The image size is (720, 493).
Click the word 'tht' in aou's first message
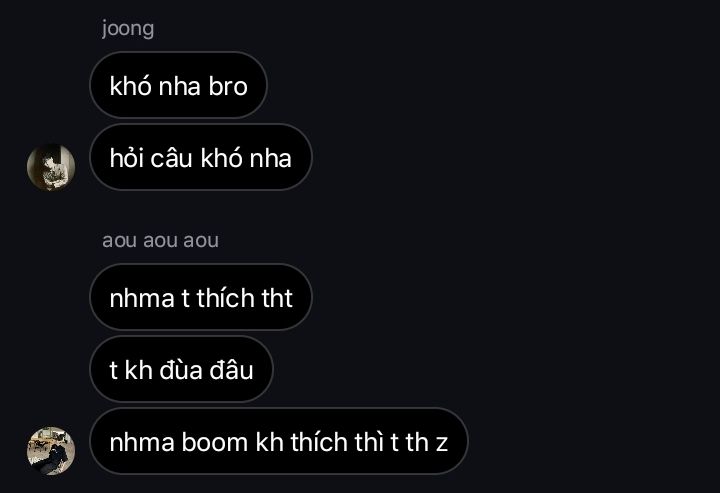click(277, 298)
